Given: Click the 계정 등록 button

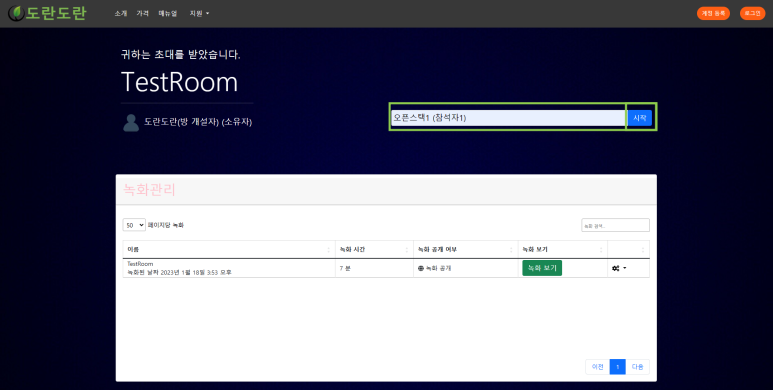Looking at the screenshot, I should (713, 13).
